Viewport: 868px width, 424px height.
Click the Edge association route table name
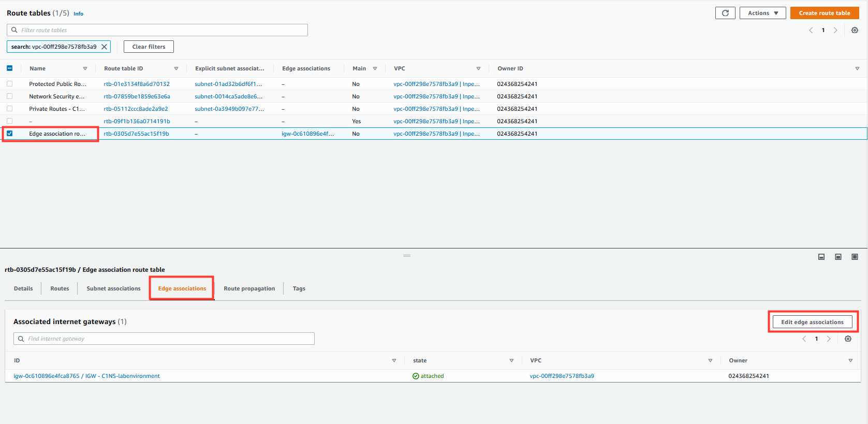(57, 134)
